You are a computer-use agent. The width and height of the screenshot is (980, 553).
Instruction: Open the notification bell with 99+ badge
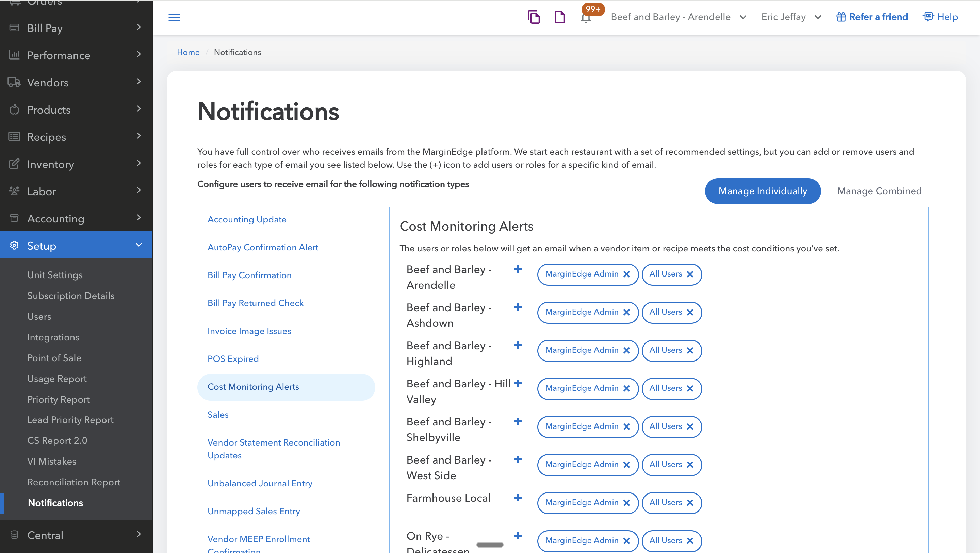pos(586,17)
